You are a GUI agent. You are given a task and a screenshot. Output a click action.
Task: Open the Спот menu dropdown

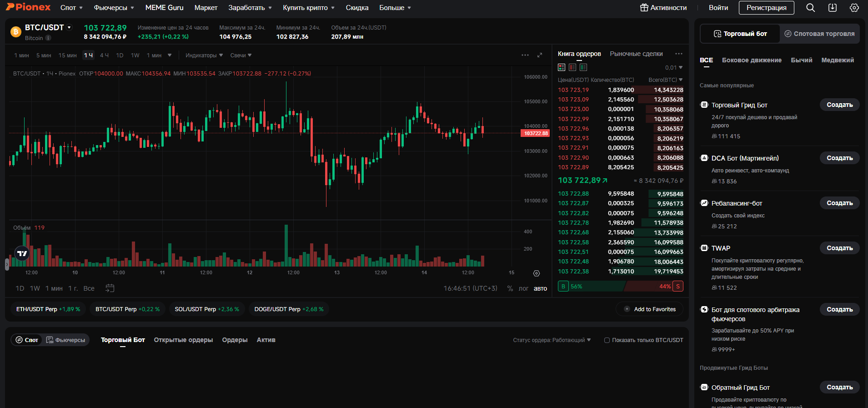pyautogui.click(x=71, y=8)
